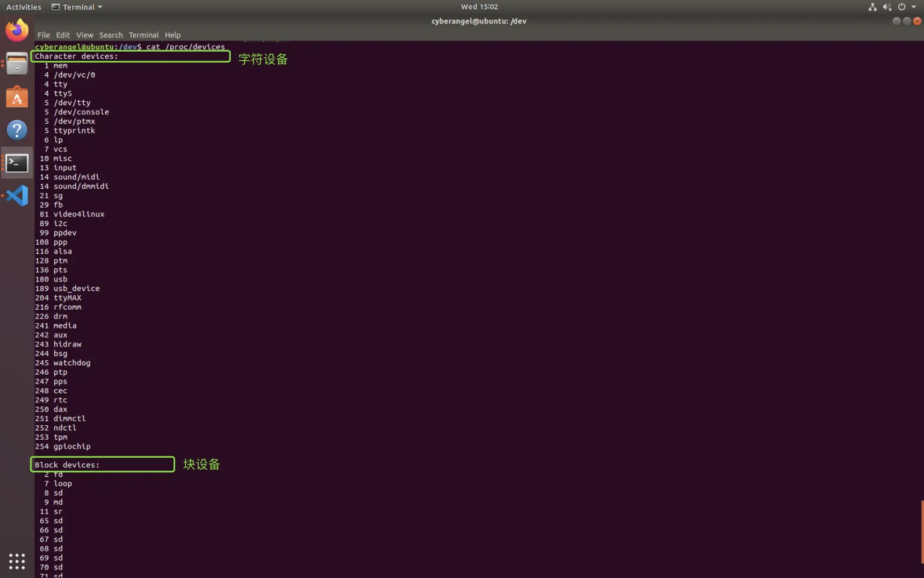Open the power system menu icon

[901, 7]
